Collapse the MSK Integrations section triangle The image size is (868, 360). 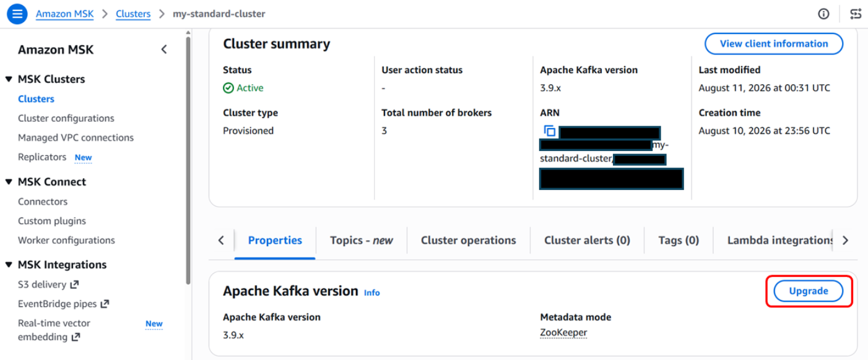[x=9, y=265]
